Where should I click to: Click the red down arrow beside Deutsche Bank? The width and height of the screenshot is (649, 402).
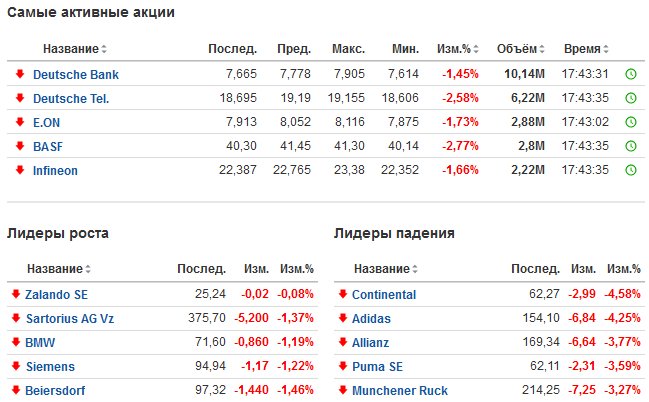tap(19, 74)
